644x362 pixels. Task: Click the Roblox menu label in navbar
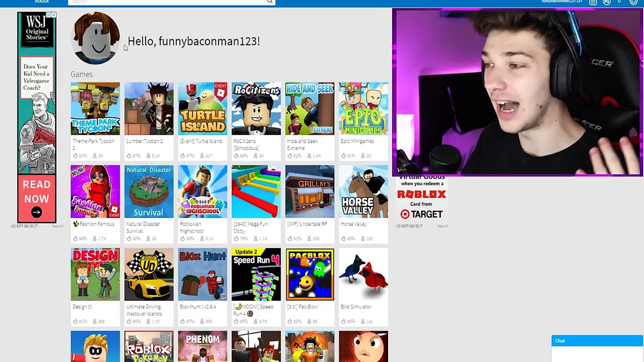[42, 2]
